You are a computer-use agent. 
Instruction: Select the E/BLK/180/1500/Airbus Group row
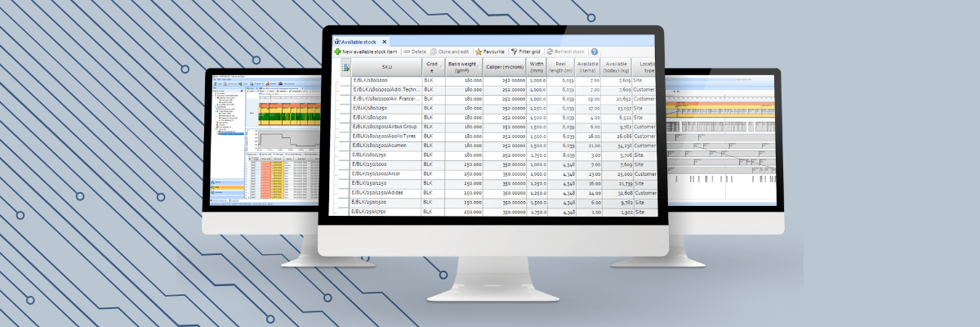tap(385, 127)
